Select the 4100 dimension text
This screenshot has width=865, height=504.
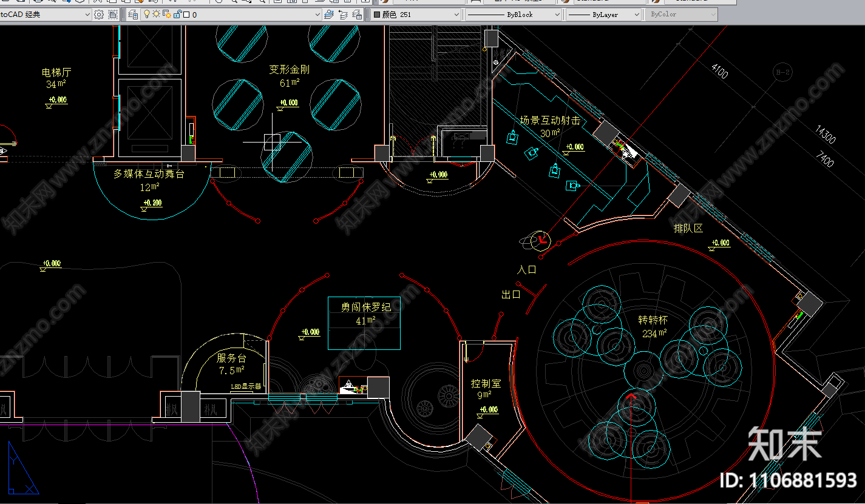click(719, 71)
